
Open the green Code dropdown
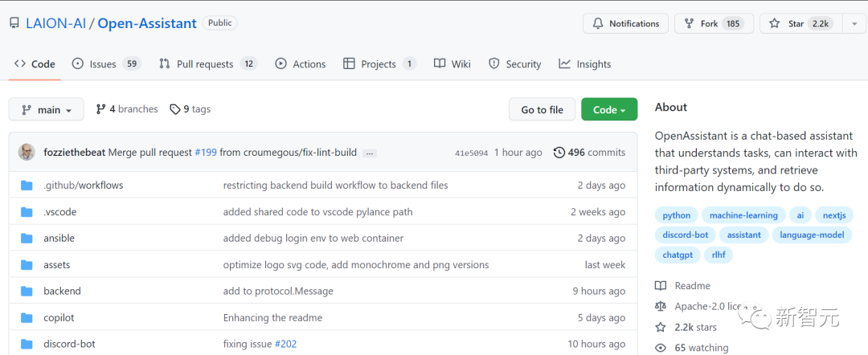tap(608, 110)
